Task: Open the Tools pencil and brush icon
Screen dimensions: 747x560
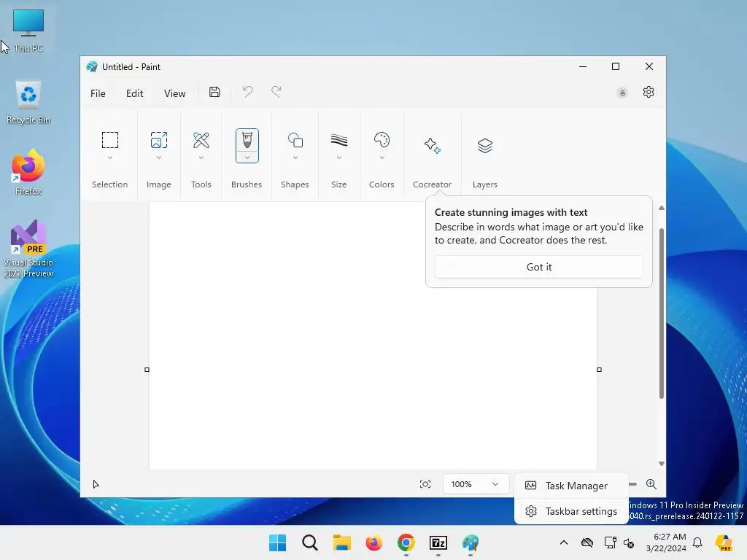Action: pos(201,140)
